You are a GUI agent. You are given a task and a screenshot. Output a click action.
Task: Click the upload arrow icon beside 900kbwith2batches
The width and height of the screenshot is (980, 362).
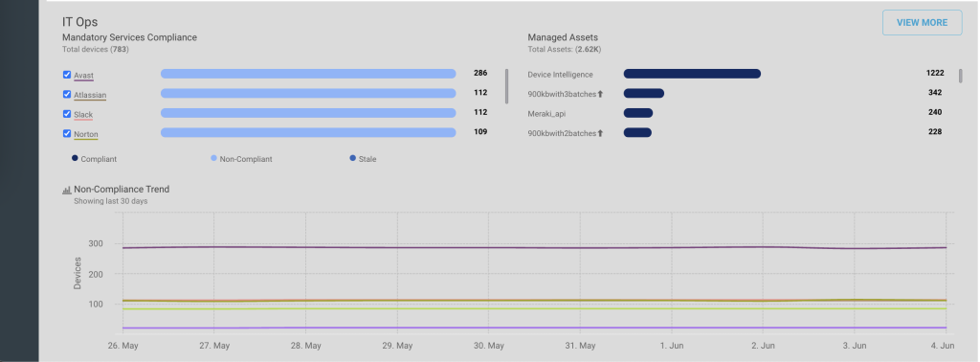pyautogui.click(x=600, y=133)
